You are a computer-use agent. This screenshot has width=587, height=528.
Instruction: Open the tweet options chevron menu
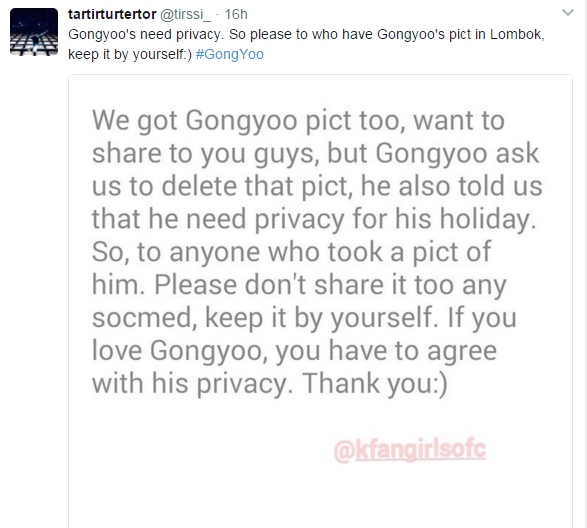[x=568, y=13]
